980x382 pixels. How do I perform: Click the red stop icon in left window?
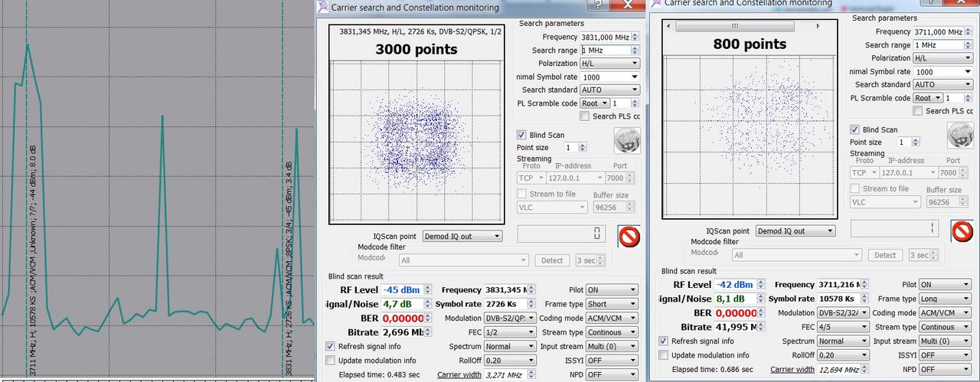[629, 236]
